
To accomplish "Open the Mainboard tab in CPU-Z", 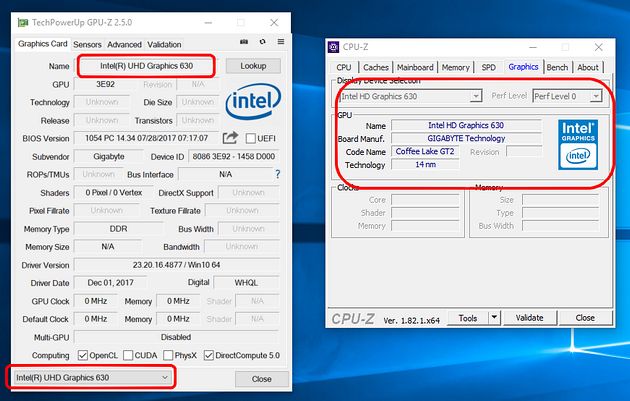I will [x=415, y=67].
